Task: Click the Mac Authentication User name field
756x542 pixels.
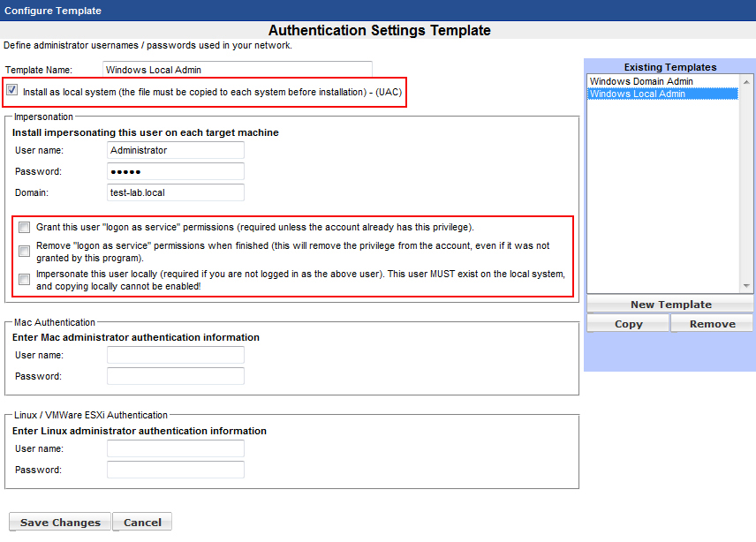Action: click(175, 355)
